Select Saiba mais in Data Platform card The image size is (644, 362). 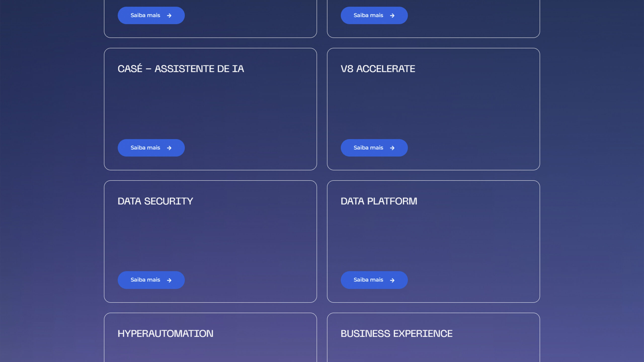(x=374, y=280)
